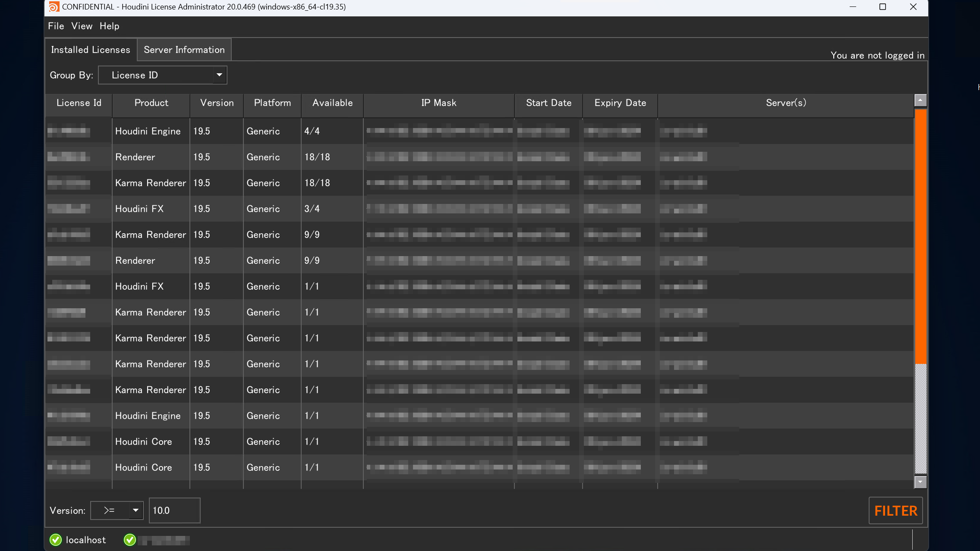Select the Karma Renderer row with 18/18 available
The width and height of the screenshot is (980, 551).
pyautogui.click(x=479, y=183)
